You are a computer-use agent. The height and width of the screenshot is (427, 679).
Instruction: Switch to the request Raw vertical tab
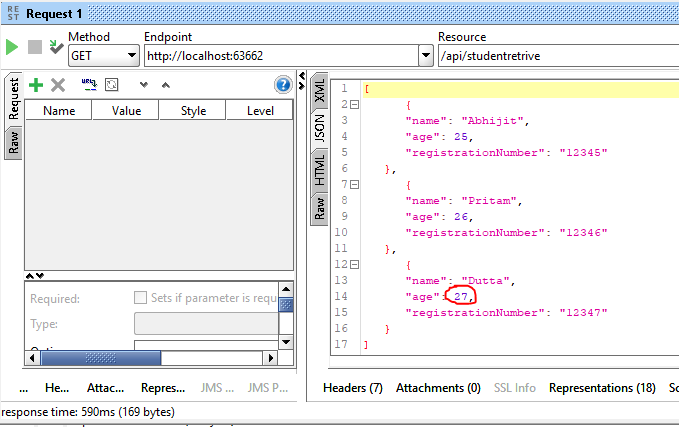coord(13,142)
